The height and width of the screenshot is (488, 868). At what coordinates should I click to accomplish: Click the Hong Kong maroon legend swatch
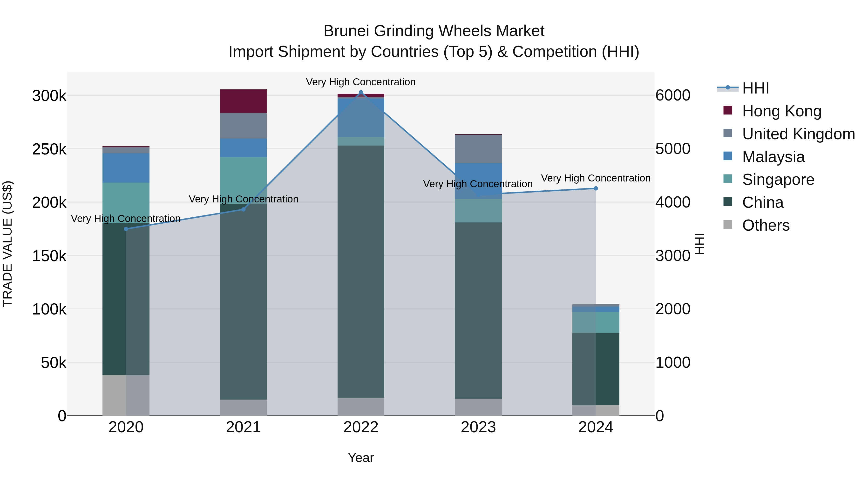pos(728,110)
